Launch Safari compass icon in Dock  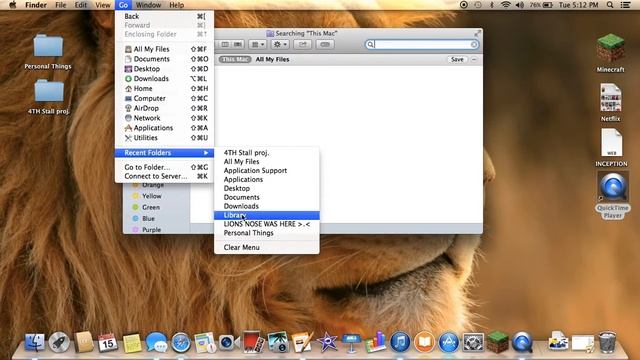tap(181, 342)
